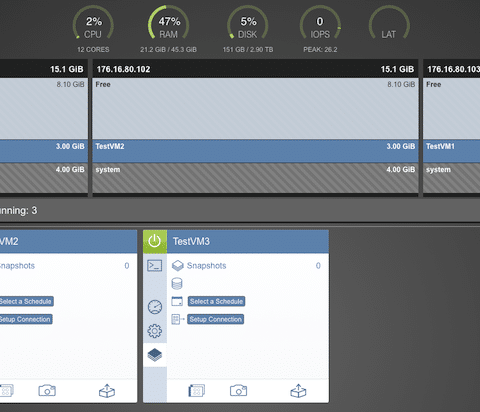Click the LAT latency gauge

click(389, 23)
